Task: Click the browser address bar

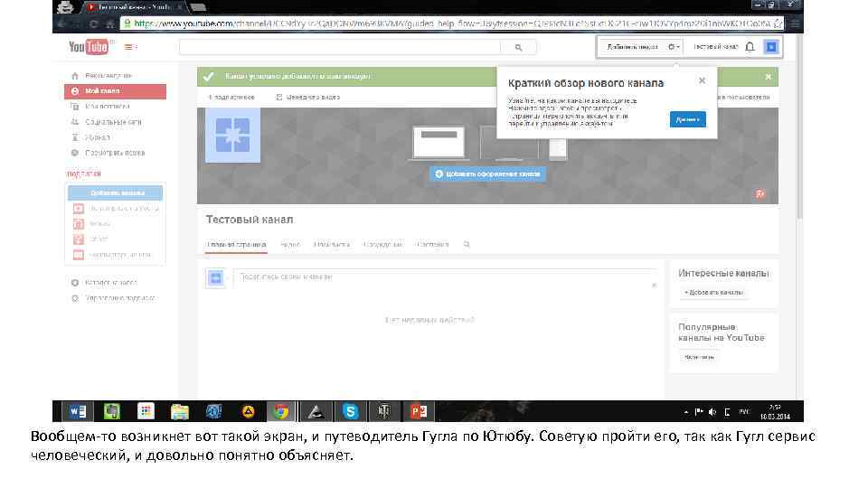Action: (452, 23)
